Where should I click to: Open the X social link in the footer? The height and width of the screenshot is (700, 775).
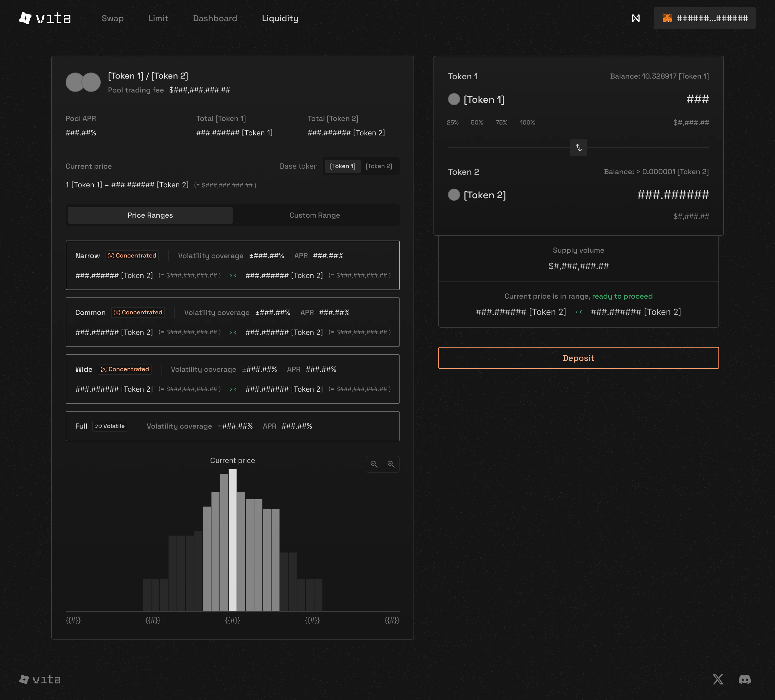point(718,679)
